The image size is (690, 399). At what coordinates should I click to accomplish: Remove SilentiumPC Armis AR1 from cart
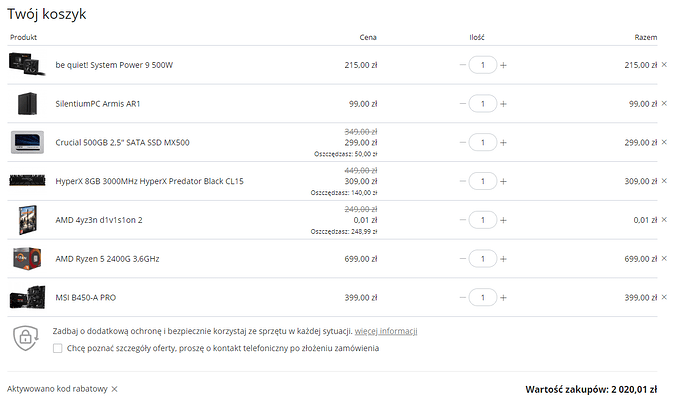664,103
